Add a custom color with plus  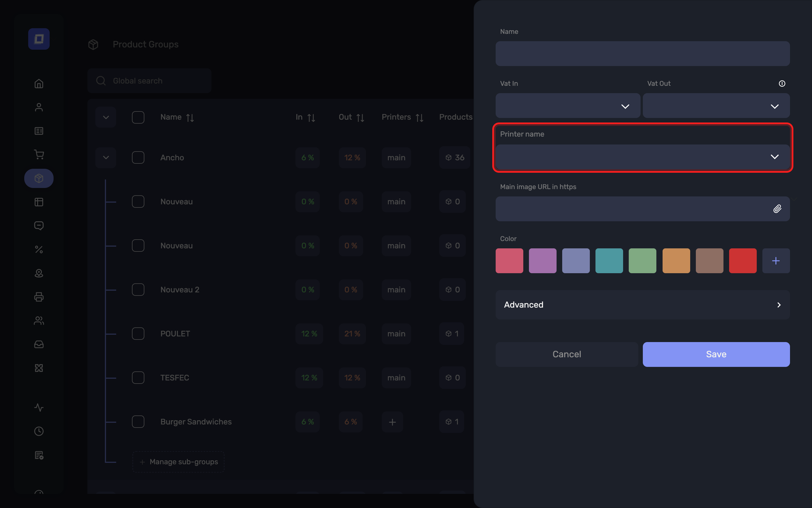[x=776, y=261]
